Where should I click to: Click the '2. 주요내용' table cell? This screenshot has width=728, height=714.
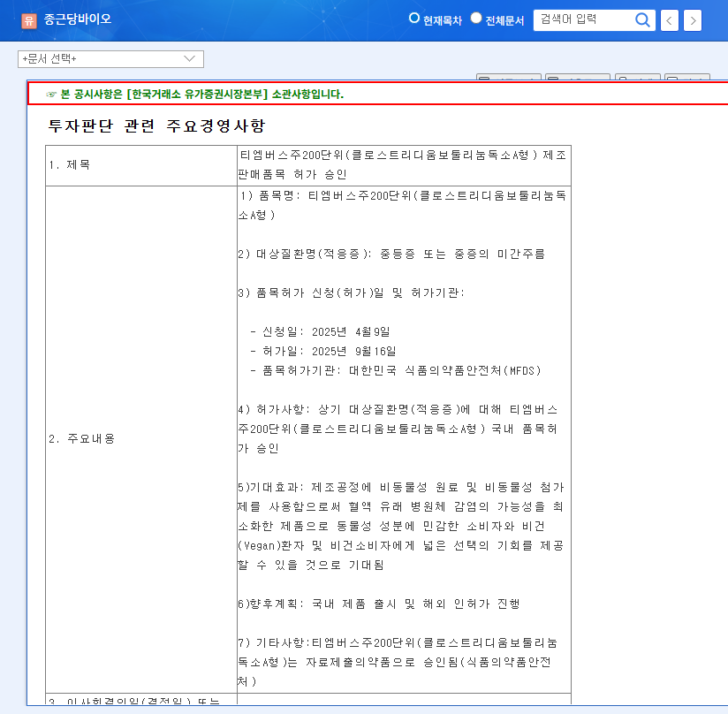pyautogui.click(x=141, y=439)
